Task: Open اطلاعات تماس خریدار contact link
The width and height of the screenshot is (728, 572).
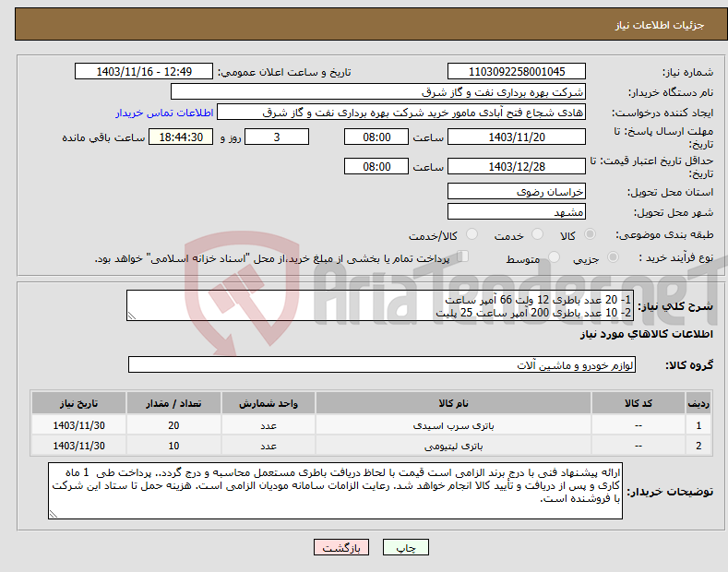Action: (x=164, y=113)
